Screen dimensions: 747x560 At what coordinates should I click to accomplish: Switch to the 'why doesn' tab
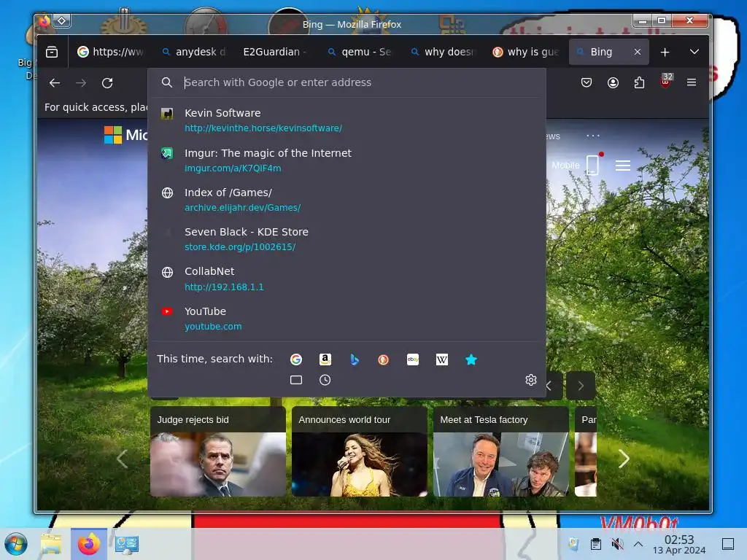[x=443, y=52]
